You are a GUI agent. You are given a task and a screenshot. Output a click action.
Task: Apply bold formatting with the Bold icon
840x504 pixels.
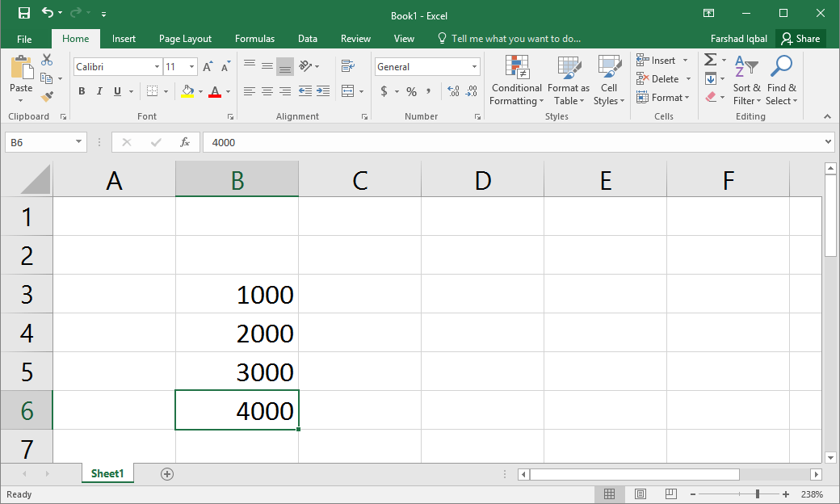[81, 91]
